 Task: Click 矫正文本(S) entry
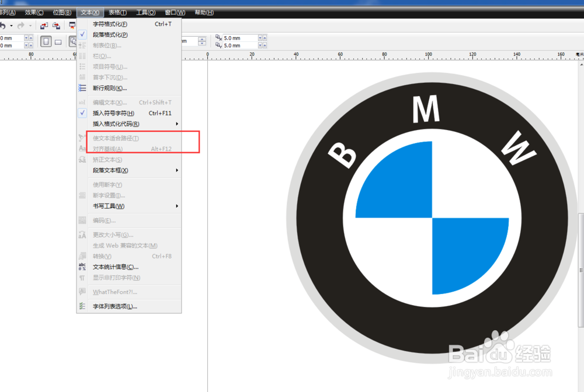[129, 160]
